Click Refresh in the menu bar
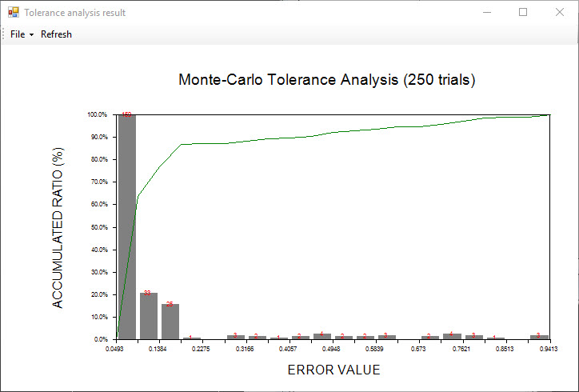 click(56, 34)
